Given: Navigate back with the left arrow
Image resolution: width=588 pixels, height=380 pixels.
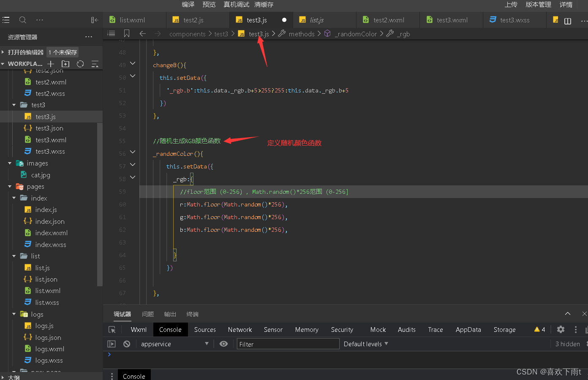Looking at the screenshot, I should click(x=142, y=33).
